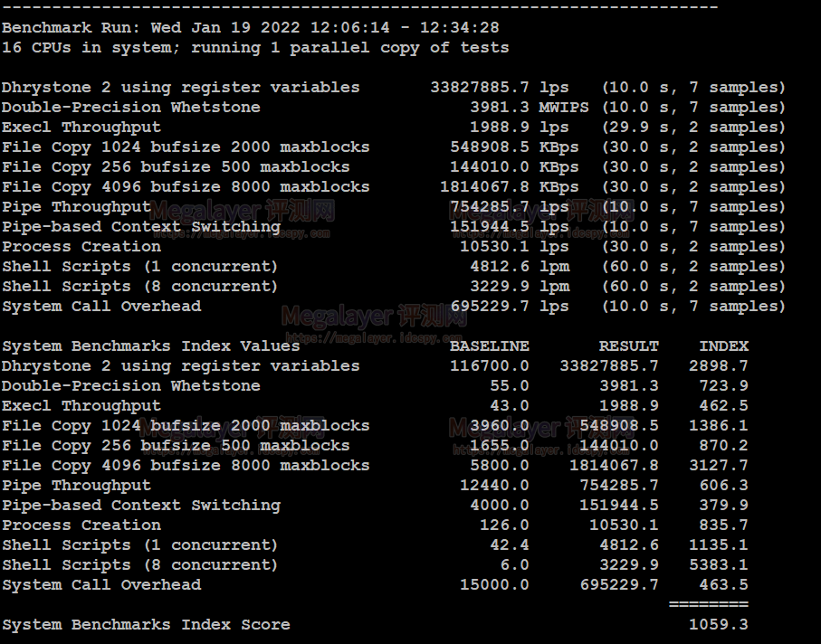Click System Call Overhead index 463.5
Screen dimensions: 821x644
[x=723, y=584]
